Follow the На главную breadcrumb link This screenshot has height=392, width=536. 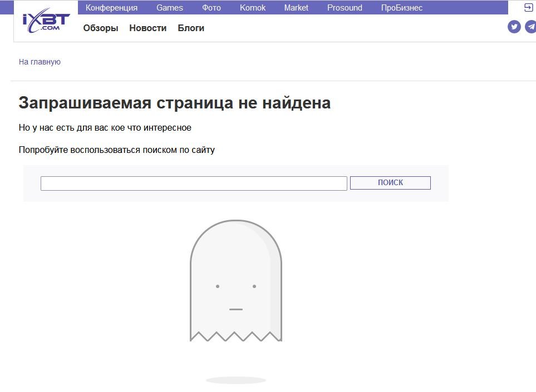coord(40,62)
